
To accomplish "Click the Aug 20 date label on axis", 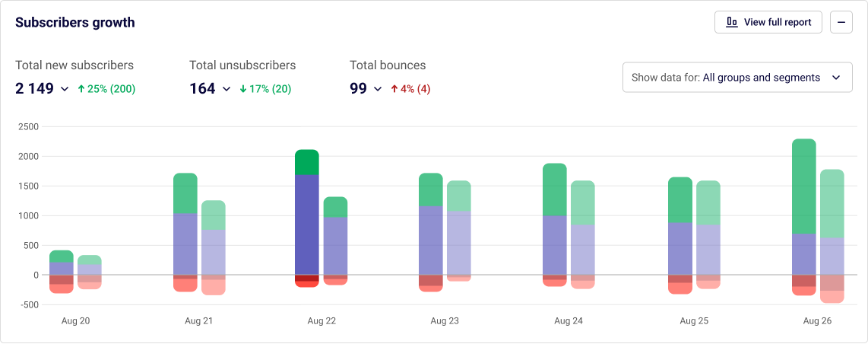I will click(75, 321).
